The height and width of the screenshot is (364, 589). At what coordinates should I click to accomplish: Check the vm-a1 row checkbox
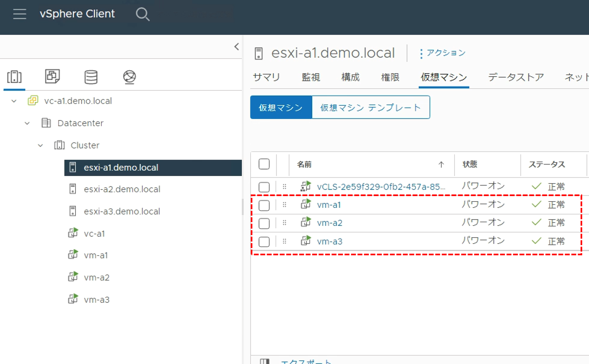click(x=264, y=205)
